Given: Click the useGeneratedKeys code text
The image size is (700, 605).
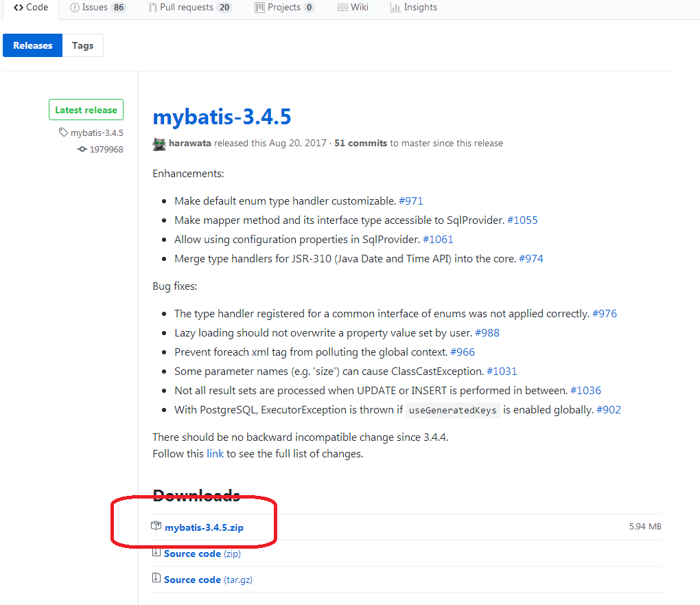Looking at the screenshot, I should click(453, 410).
